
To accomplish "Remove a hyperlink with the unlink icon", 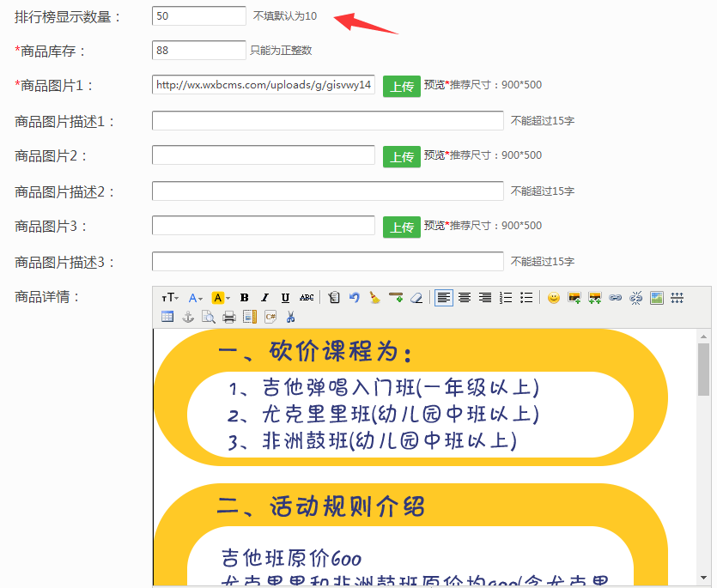I will [635, 298].
